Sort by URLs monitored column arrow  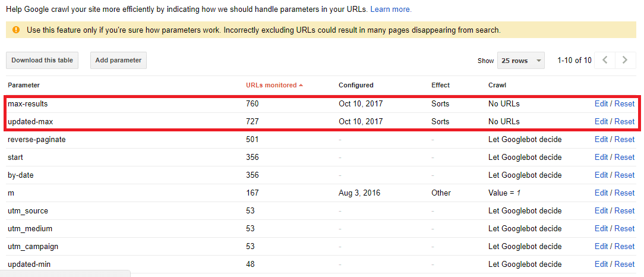301,86
